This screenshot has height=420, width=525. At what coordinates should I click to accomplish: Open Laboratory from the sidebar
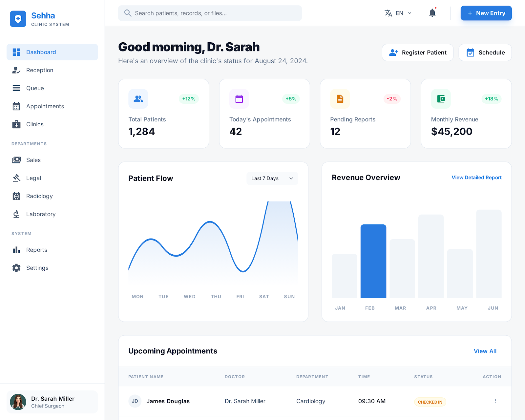pos(41,214)
